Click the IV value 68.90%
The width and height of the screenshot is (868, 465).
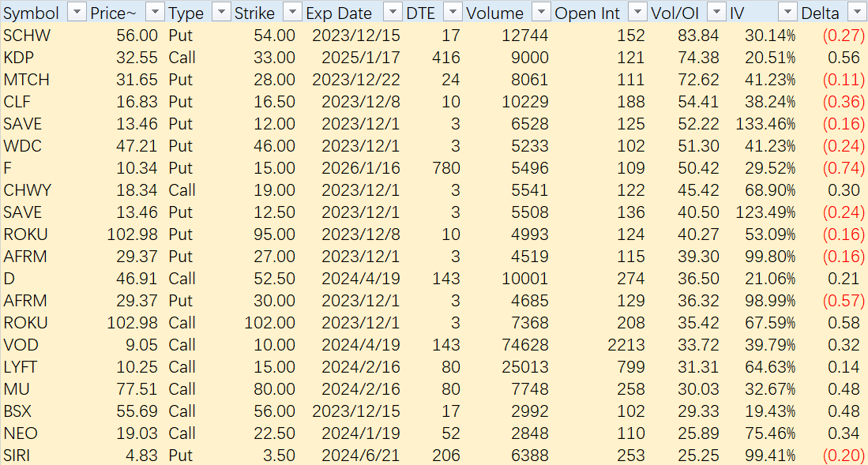pos(770,190)
